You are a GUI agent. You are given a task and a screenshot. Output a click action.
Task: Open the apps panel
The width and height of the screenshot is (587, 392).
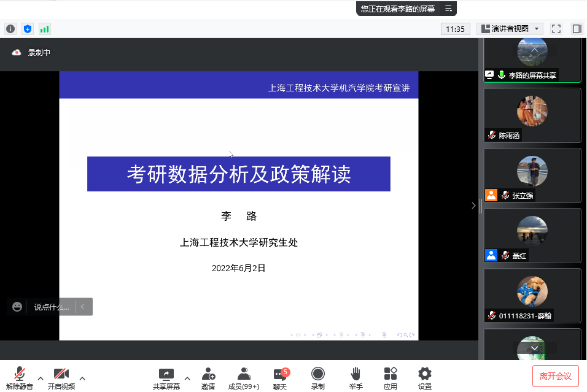(390, 378)
